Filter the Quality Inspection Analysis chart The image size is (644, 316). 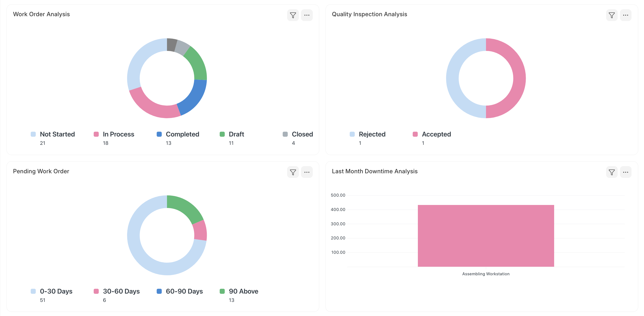[611, 15]
